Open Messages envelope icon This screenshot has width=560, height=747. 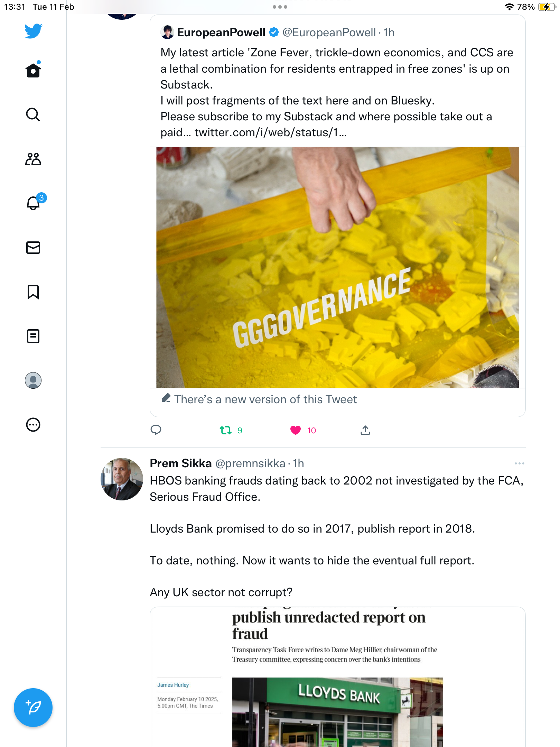33,248
